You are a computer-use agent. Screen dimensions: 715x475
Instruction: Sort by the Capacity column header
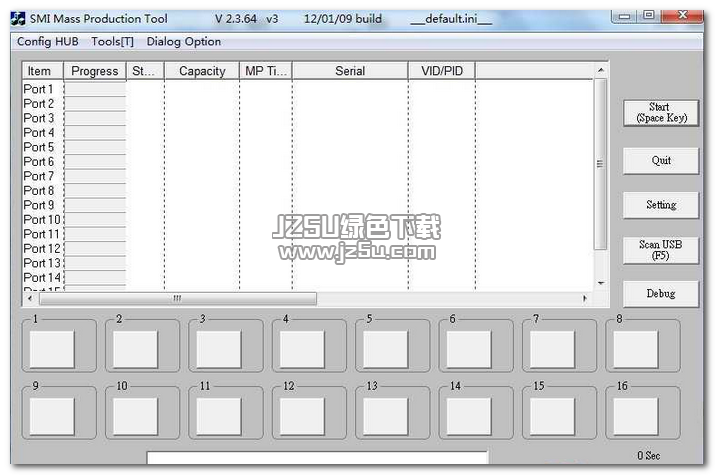(202, 71)
